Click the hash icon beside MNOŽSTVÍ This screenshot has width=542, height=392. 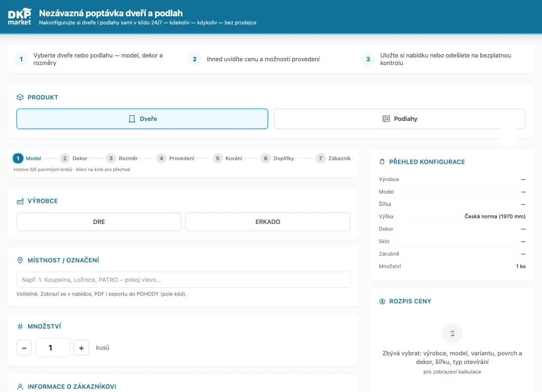20,326
